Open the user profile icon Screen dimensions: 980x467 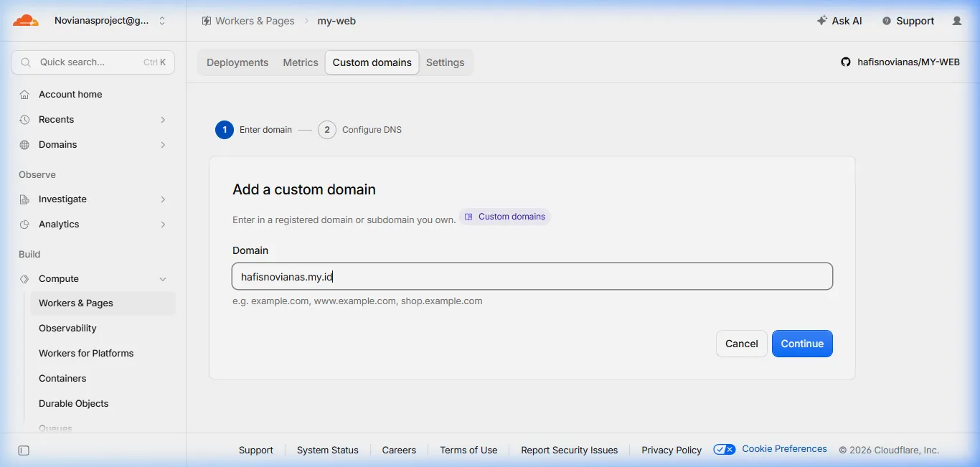(957, 21)
